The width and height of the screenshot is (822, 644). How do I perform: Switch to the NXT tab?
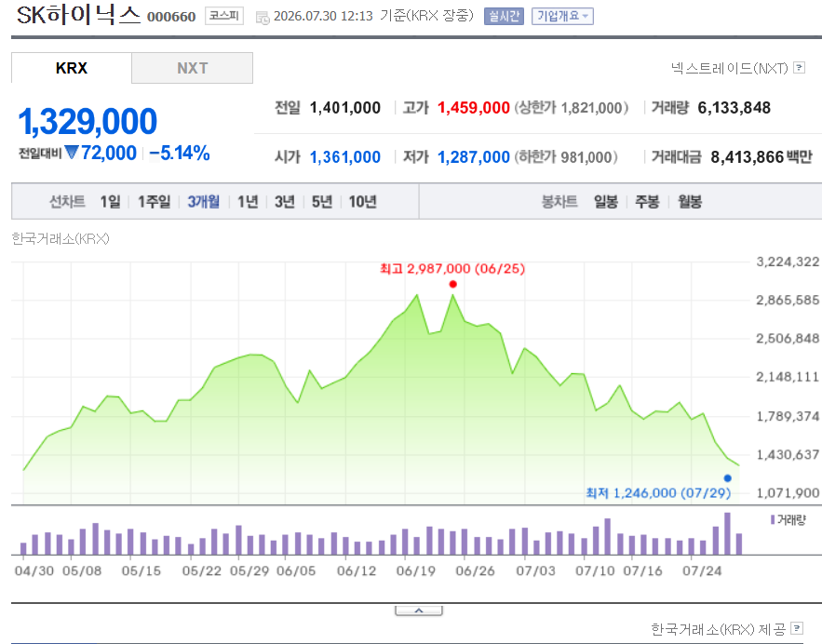193,68
